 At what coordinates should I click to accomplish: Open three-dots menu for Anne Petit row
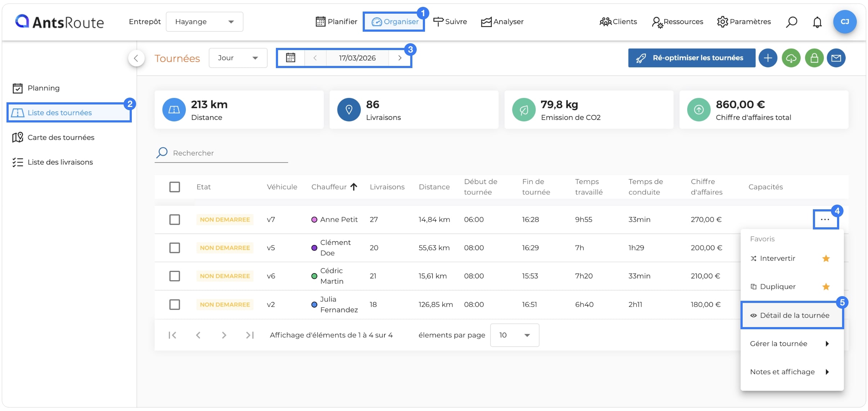[825, 219]
